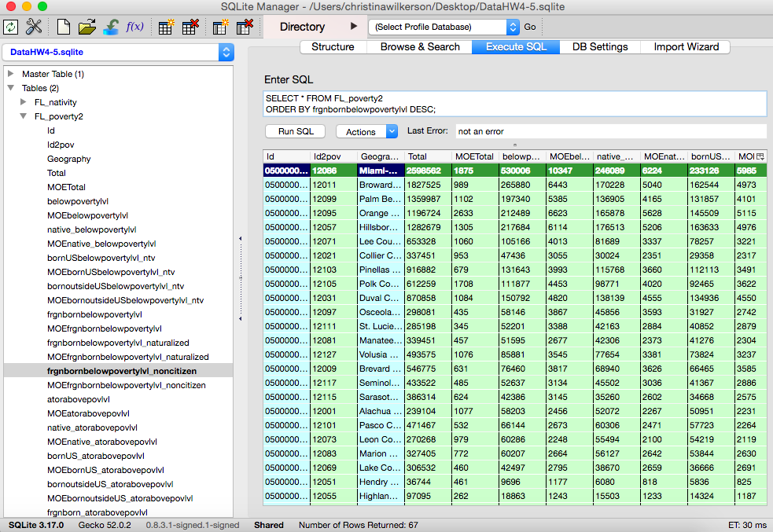This screenshot has height=532, width=773.
Task: Click the Pinellas ... geography cell
Action: 380,270
